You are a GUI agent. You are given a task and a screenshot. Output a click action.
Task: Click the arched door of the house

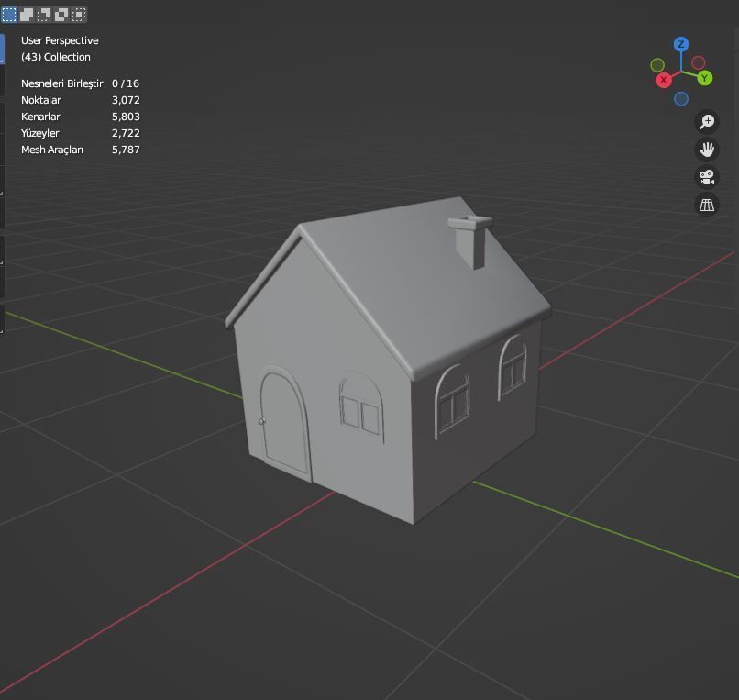point(286,425)
